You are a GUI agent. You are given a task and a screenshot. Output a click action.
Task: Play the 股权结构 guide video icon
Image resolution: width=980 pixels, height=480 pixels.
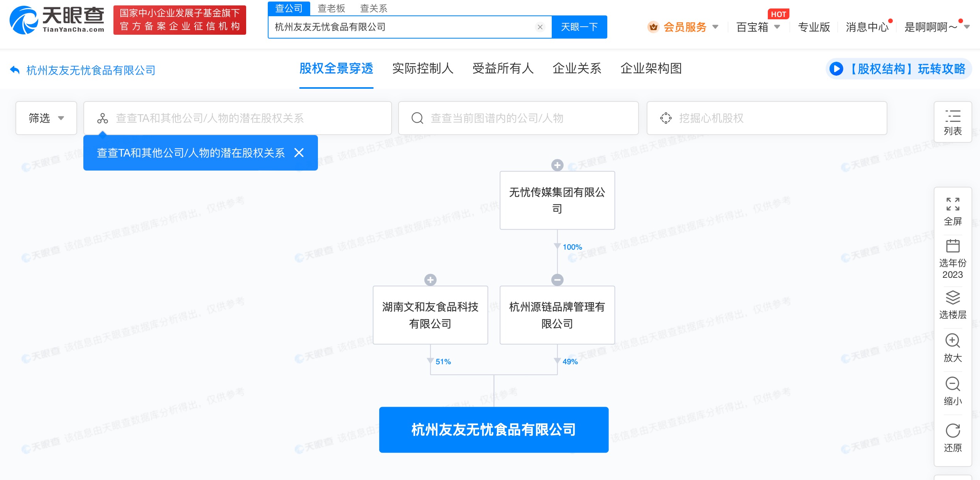coord(836,69)
